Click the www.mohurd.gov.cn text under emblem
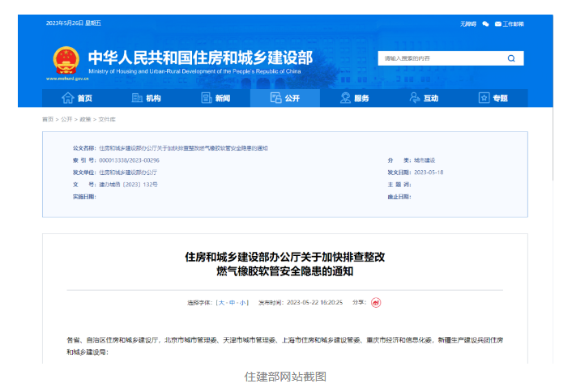 pyautogui.click(x=67, y=79)
